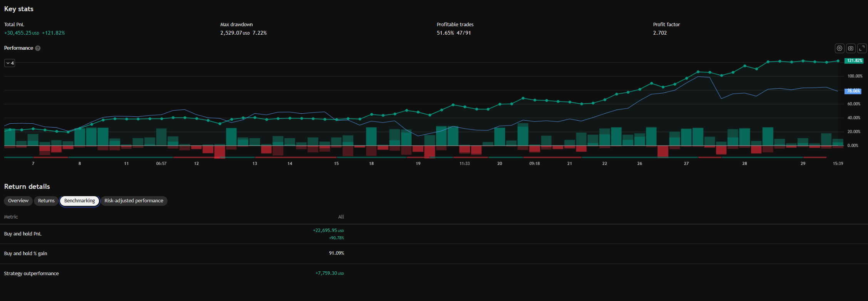The image size is (868, 301).
Task: Select the 'Key stats' heading
Action: tap(18, 9)
